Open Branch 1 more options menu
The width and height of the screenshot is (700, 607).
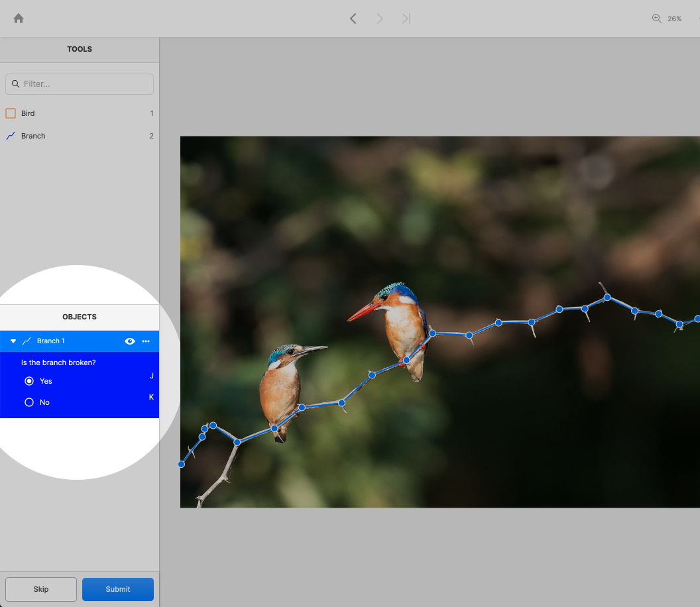tap(146, 341)
